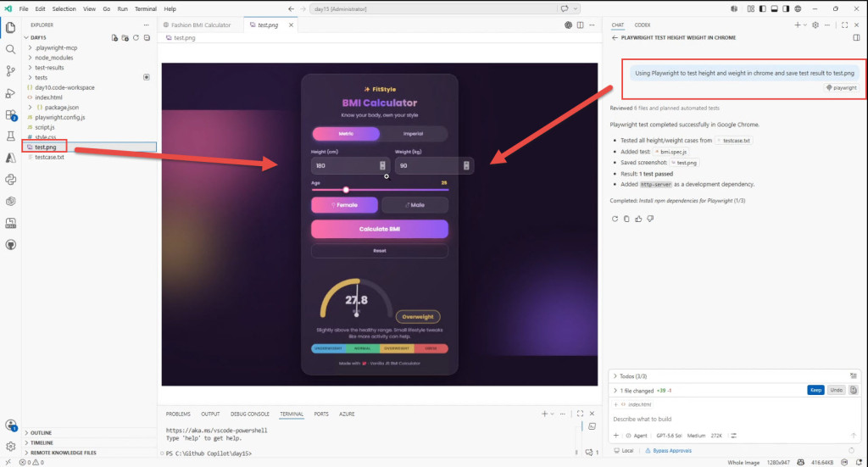868x467 pixels.
Task: Expand the package.json nested files
Action: [x=30, y=108]
